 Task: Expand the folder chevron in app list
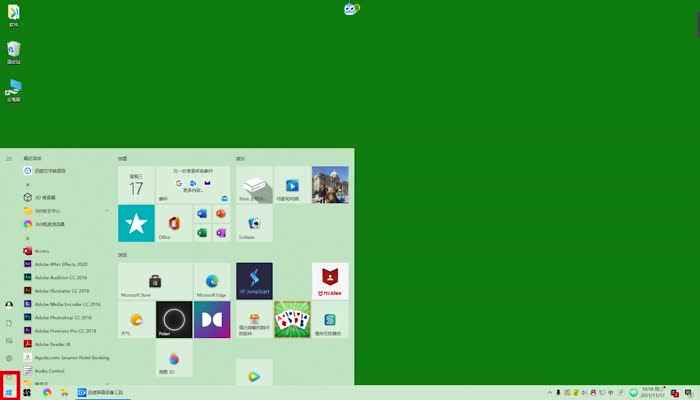pos(107,211)
